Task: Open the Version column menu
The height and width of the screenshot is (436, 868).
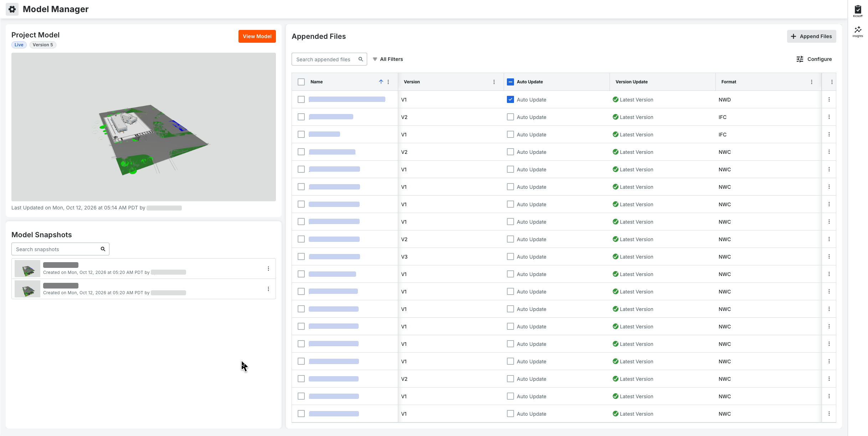Action: (494, 82)
